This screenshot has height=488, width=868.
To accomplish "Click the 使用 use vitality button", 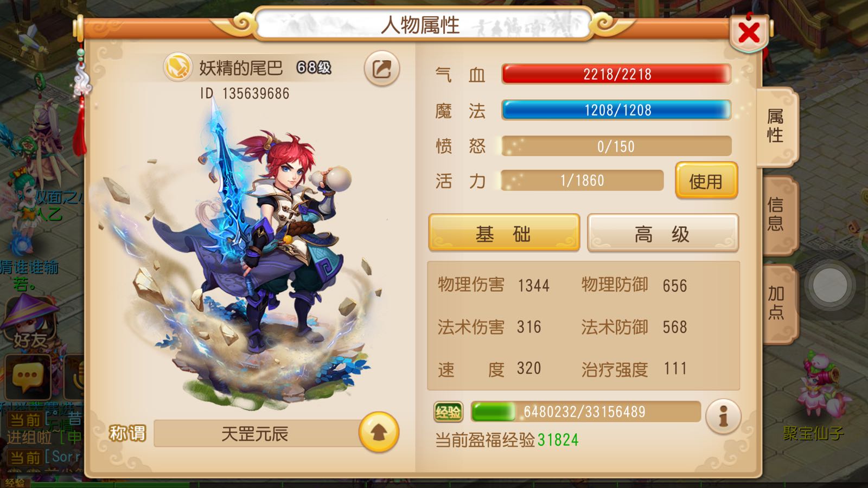I will coord(706,181).
